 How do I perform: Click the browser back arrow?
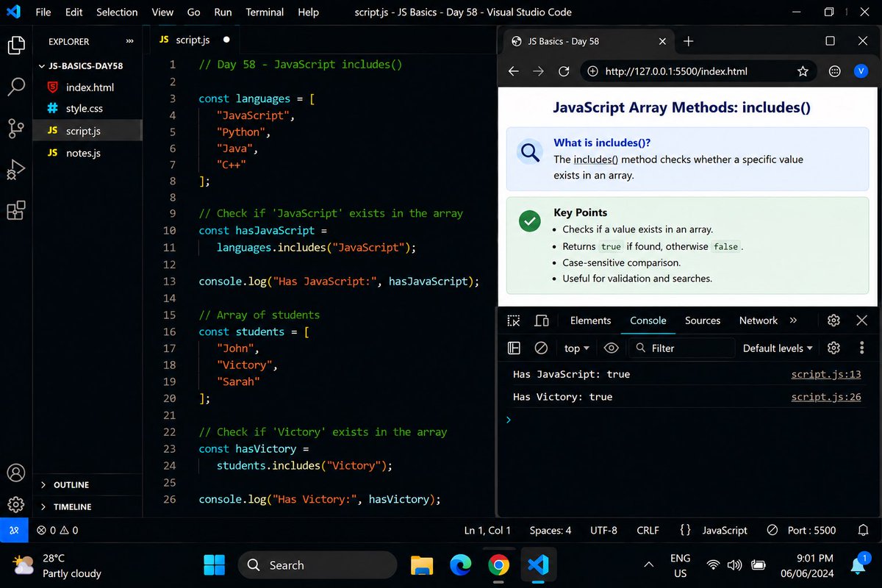pos(514,71)
